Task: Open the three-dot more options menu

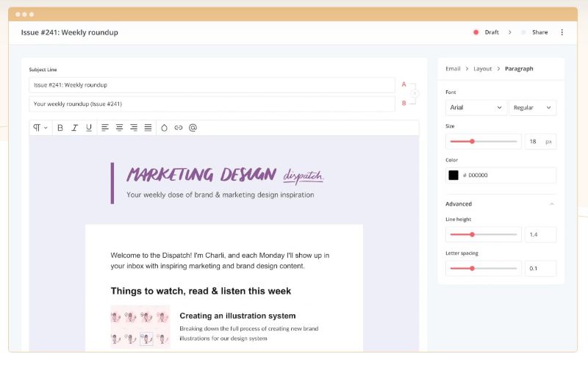Action: click(x=562, y=32)
